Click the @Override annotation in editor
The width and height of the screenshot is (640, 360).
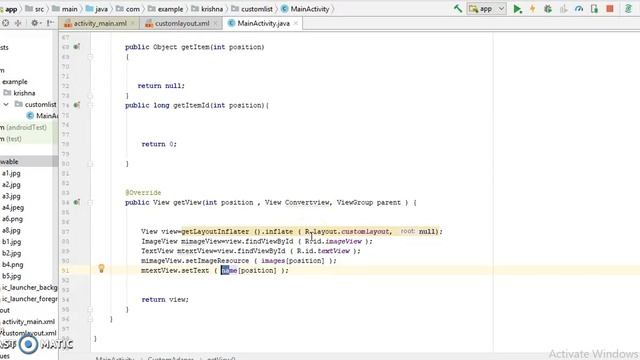(143, 193)
